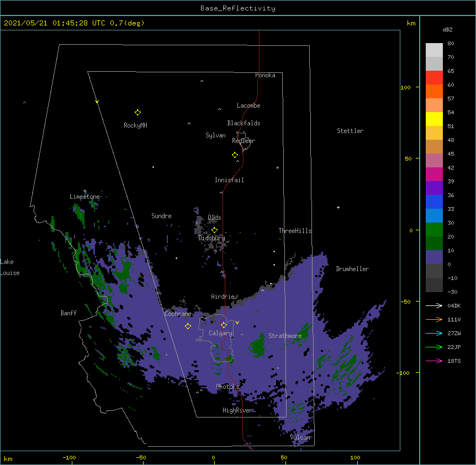Click the ThreeHills label
Viewport: 476px width, 465px height.
[x=295, y=231]
